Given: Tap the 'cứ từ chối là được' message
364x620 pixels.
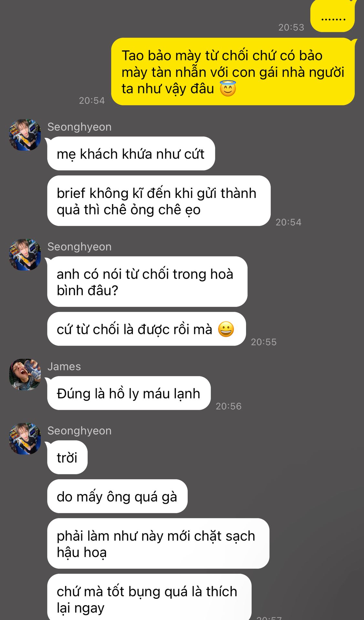Looking at the screenshot, I should coord(146,329).
